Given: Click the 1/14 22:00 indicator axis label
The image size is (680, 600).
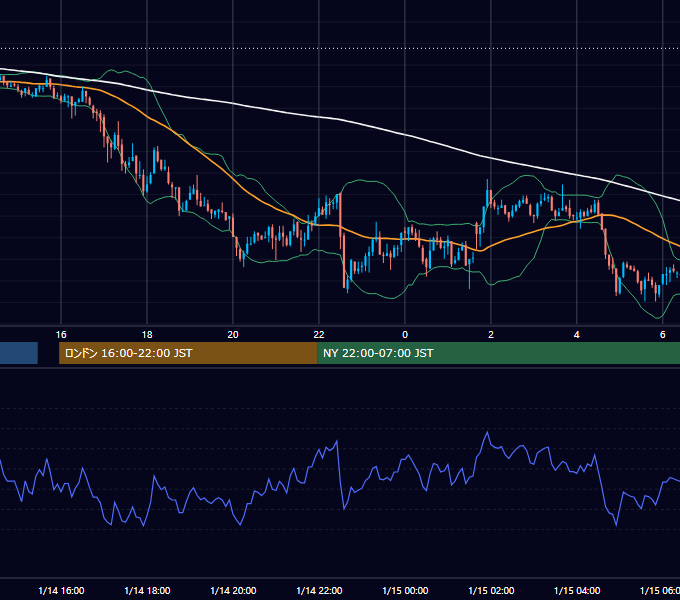Looking at the screenshot, I should [x=319, y=590].
